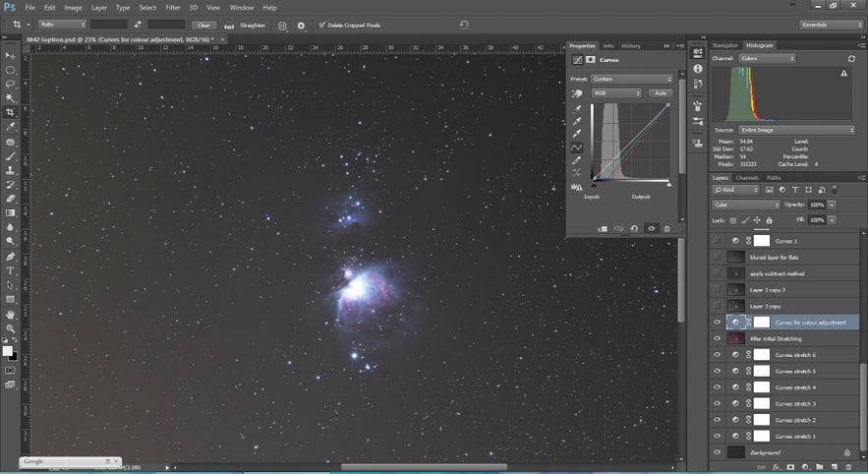Open the layer filter Kind dropdown

(735, 190)
